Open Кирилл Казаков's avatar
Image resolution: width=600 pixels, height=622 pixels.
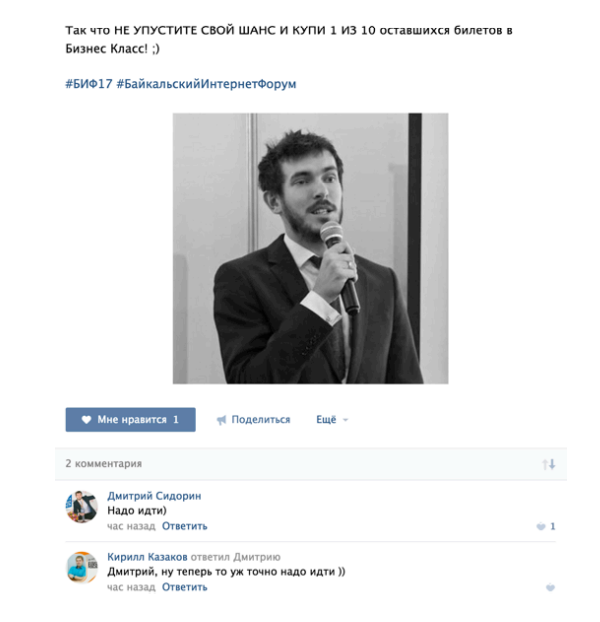pyautogui.click(x=81, y=567)
